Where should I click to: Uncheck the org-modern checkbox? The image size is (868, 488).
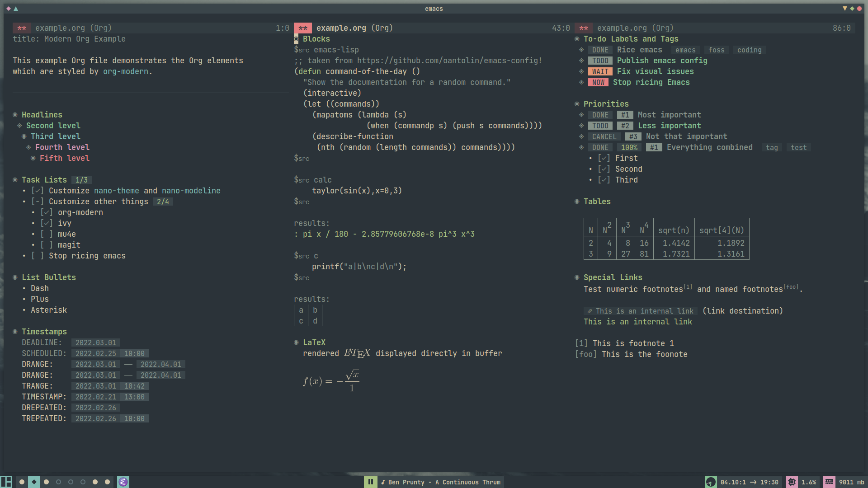[47, 212]
